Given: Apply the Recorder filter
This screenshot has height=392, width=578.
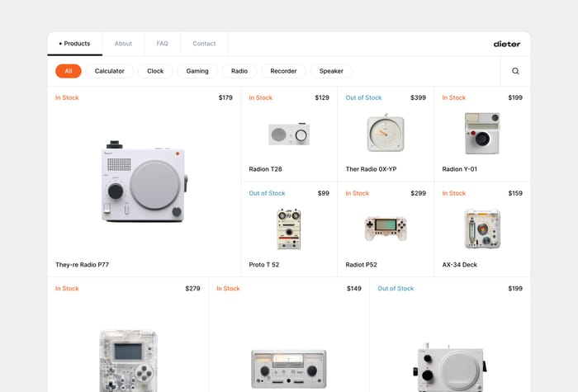Looking at the screenshot, I should click(283, 71).
